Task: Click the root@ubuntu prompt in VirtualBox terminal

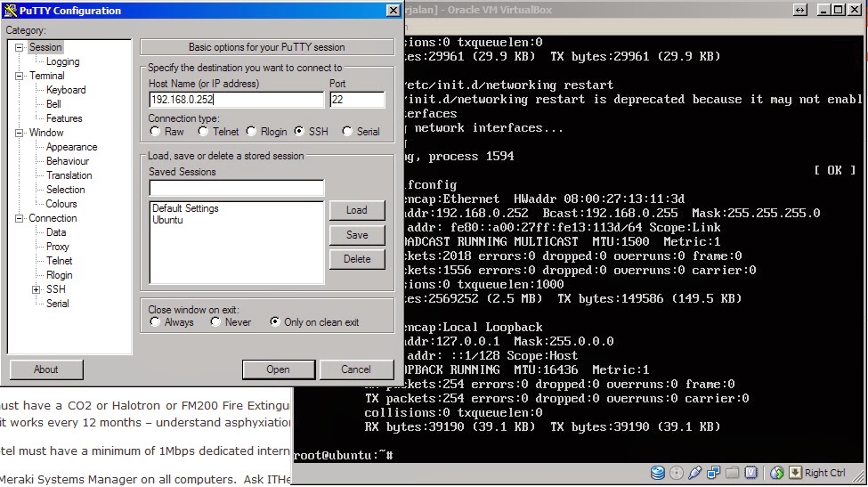Action: 343,456
